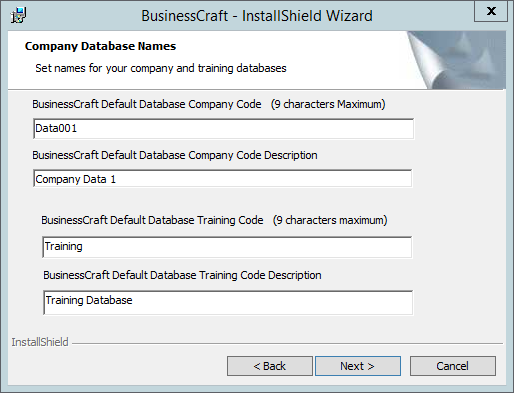The image size is (514, 393).
Task: Click the 'BusinessCraft Default Database Training Code' label
Action: pos(152,220)
